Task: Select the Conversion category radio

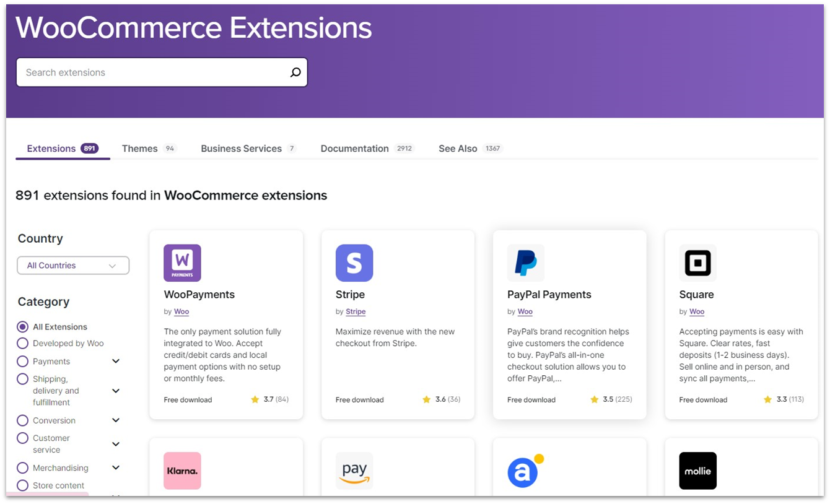Action: click(x=23, y=420)
